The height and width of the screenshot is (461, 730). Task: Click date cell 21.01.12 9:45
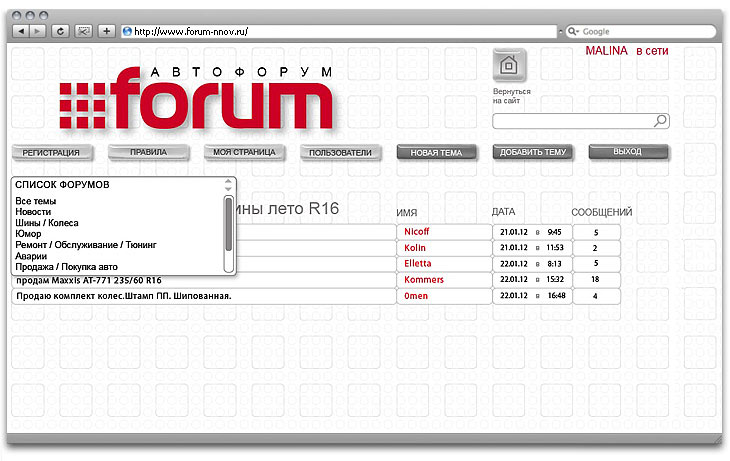tap(533, 232)
